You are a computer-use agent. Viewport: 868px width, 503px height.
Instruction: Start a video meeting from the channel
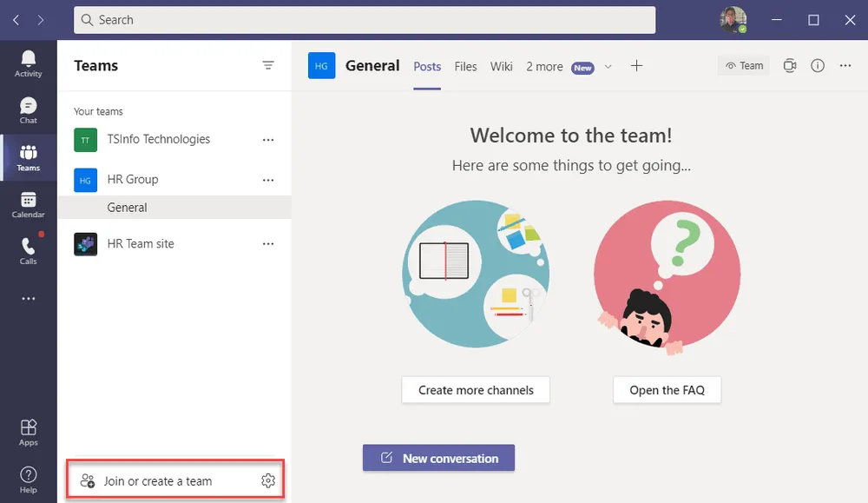pyautogui.click(x=789, y=65)
